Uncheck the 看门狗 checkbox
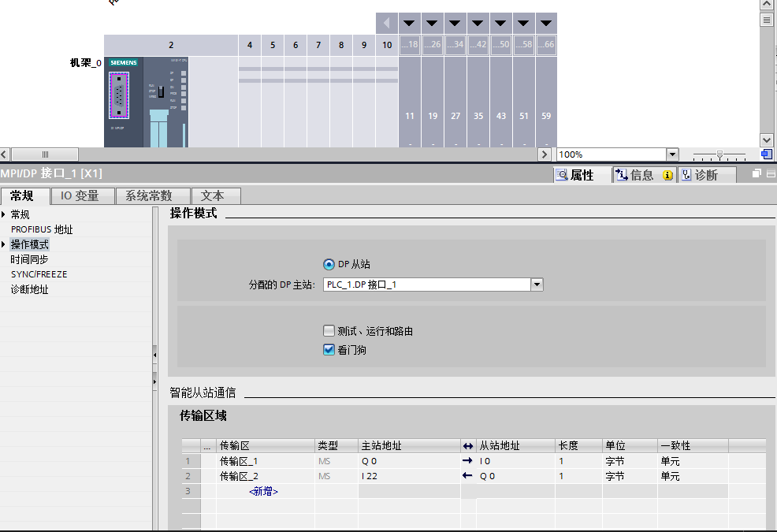777x532 pixels. pyautogui.click(x=329, y=350)
